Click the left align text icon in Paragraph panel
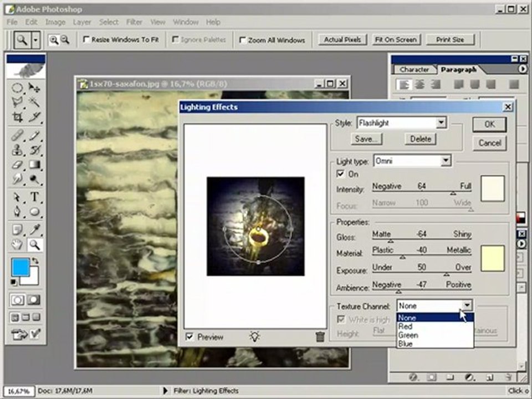The height and width of the screenshot is (399, 532). click(404, 84)
